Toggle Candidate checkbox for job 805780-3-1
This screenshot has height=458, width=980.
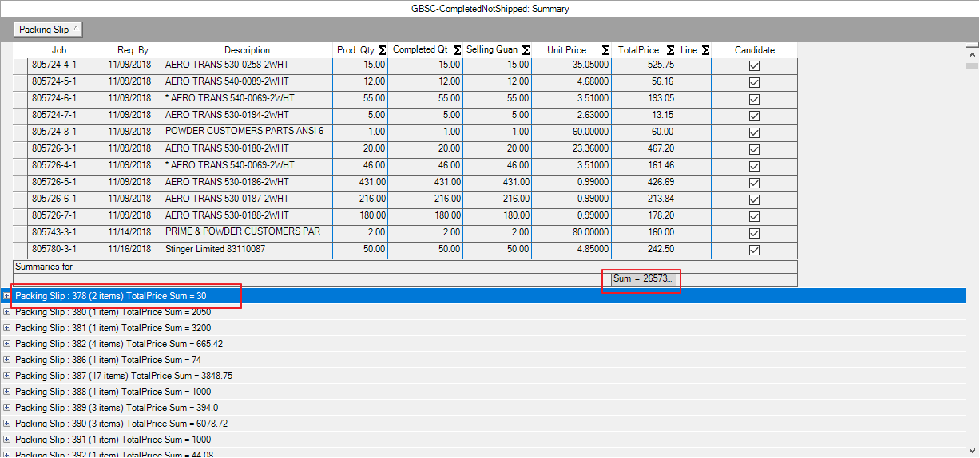[x=754, y=250]
